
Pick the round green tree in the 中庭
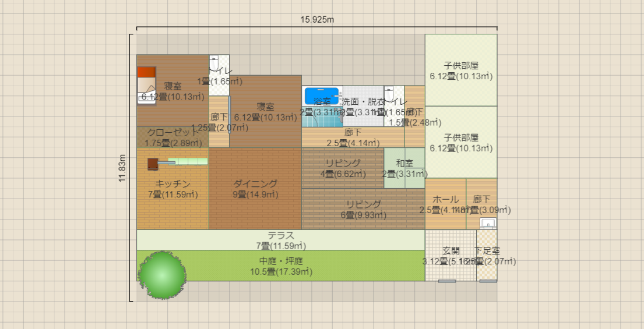point(162,275)
